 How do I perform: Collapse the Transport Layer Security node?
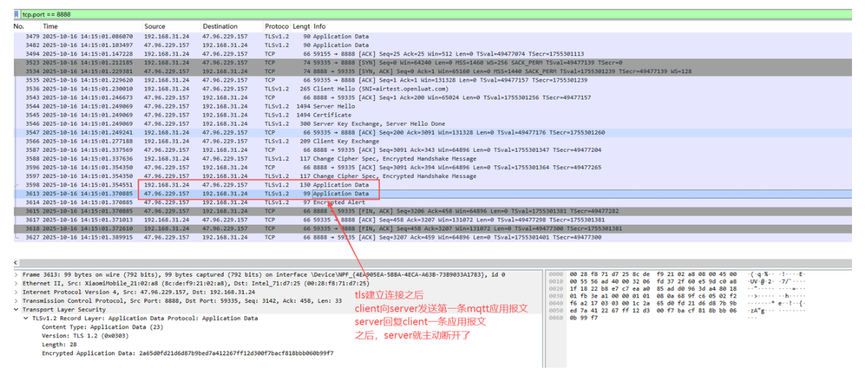(x=16, y=310)
